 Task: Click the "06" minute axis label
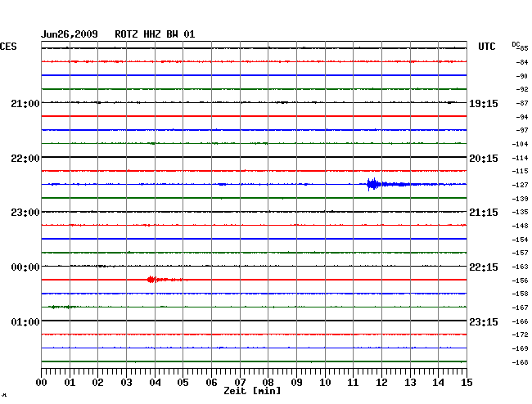pyautogui.click(x=211, y=383)
